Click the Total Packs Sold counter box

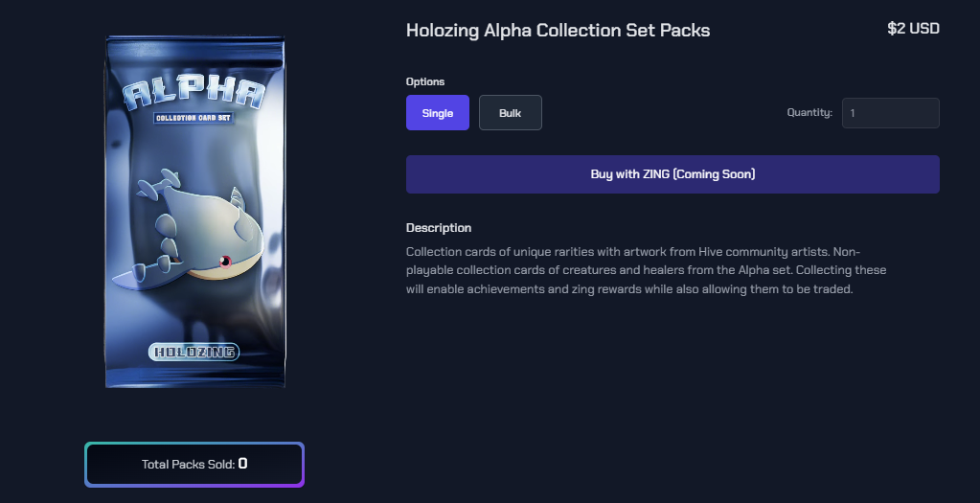click(194, 464)
